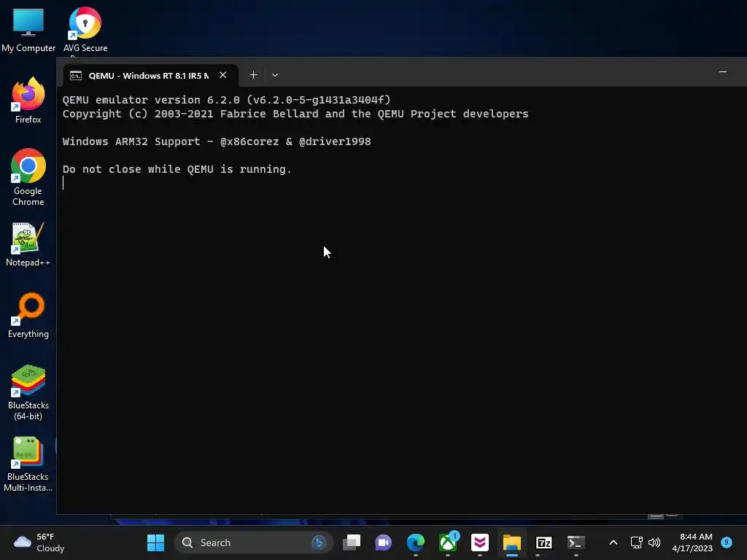Screen dimensions: 747x560
Task: Open Microsoft Edge from taskbar
Action: tap(415, 542)
